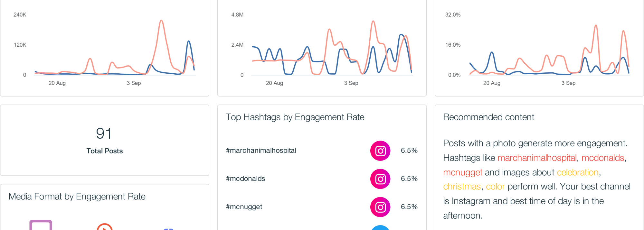Click Instagram icon beside #mcnugget
Viewport: 644px width, 230px height.
click(380, 207)
